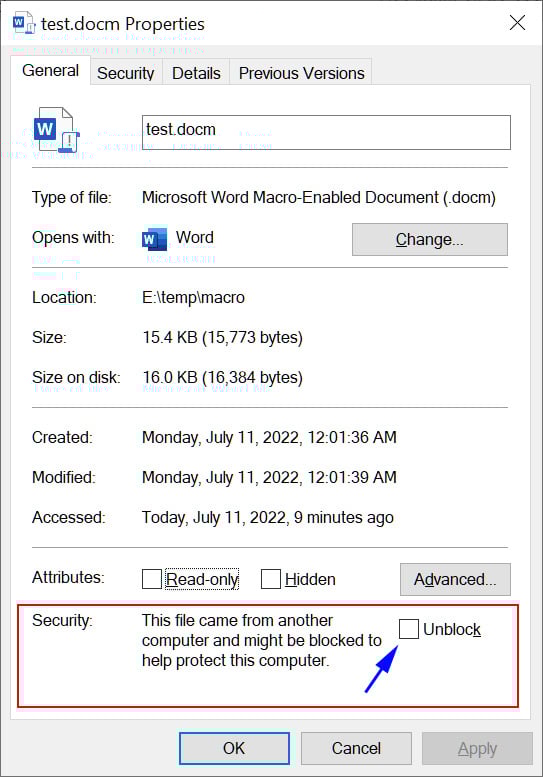Image resolution: width=543 pixels, height=777 pixels.
Task: Check the Hidden attribute box
Action: click(x=271, y=579)
